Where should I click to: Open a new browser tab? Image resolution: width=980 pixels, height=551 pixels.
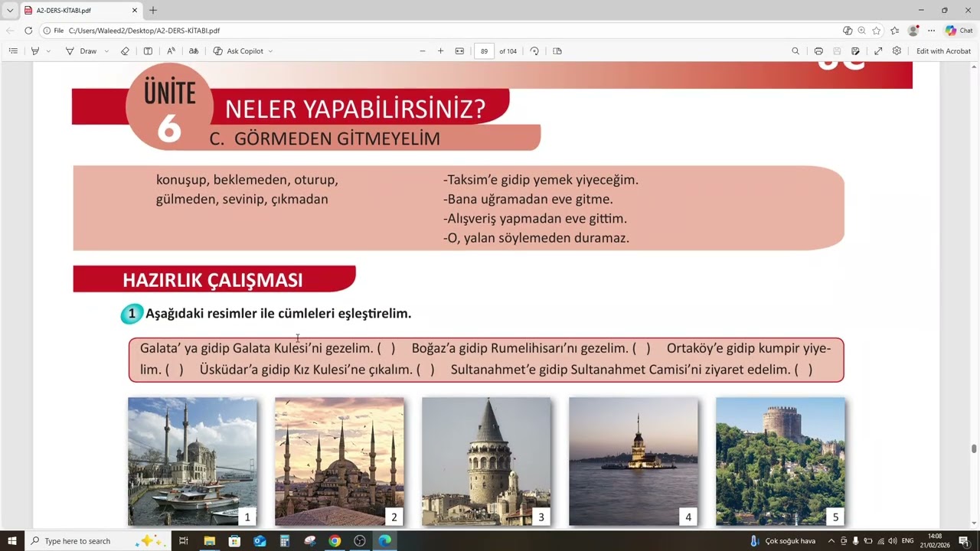[x=153, y=11]
